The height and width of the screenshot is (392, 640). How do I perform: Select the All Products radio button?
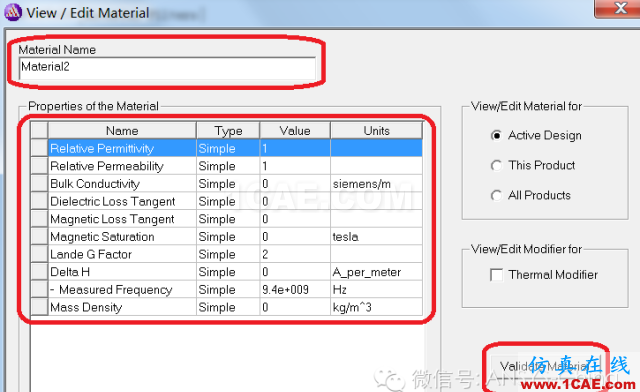point(496,196)
